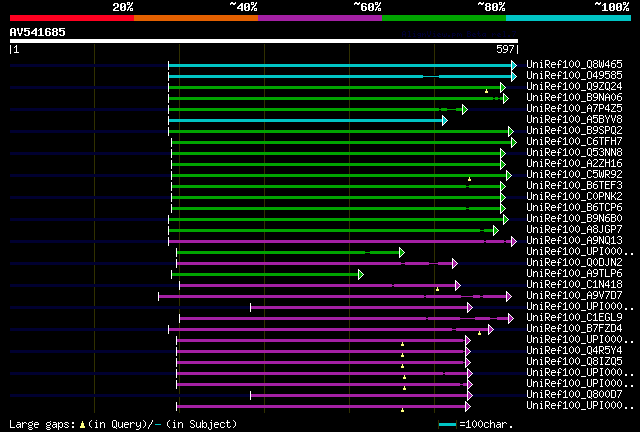Click the "=100char." scale text
Image resolution: width=640 pixels, height=432 pixels.
tap(486, 425)
